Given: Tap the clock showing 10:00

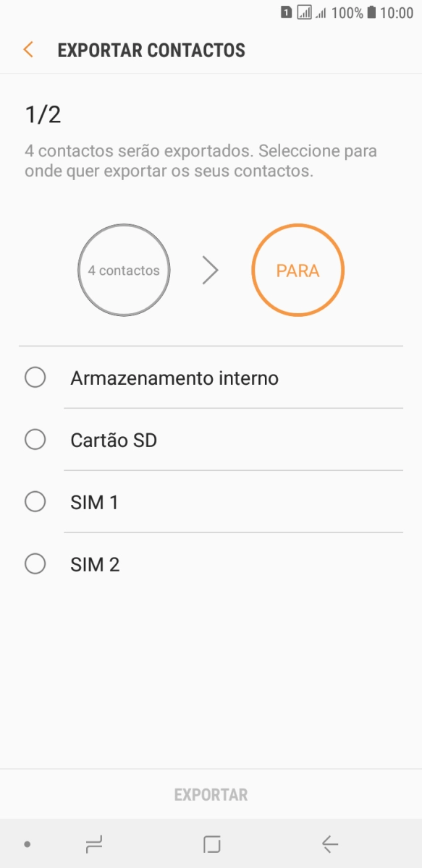Looking at the screenshot, I should (x=397, y=11).
